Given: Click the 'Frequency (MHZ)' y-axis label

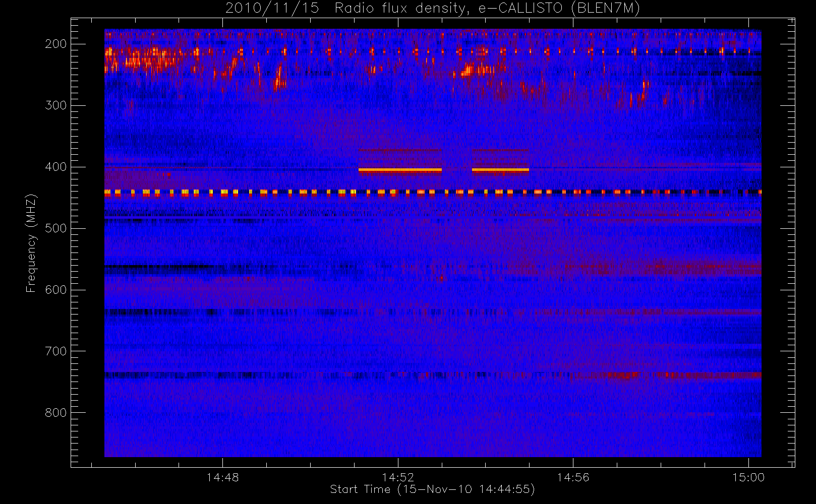Looking at the screenshot, I should tap(31, 243).
